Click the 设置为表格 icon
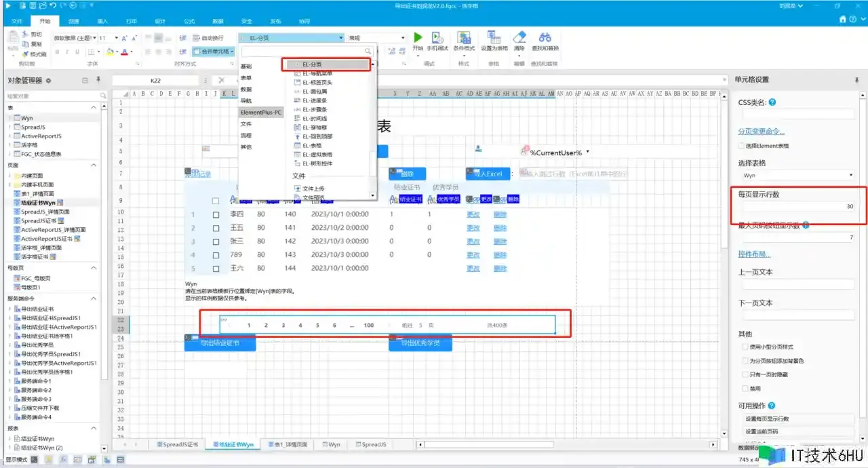Image resolution: width=868 pixels, height=468 pixels. 494,38
